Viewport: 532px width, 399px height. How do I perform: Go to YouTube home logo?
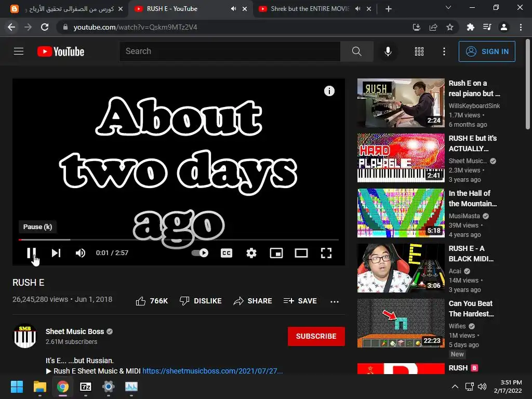tap(61, 51)
